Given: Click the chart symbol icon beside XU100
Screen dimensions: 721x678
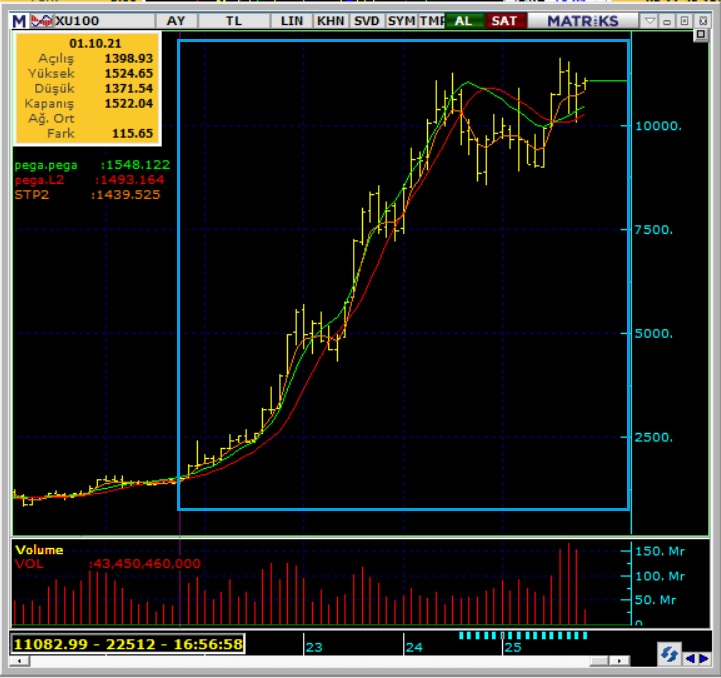Looking at the screenshot, I should point(43,20).
